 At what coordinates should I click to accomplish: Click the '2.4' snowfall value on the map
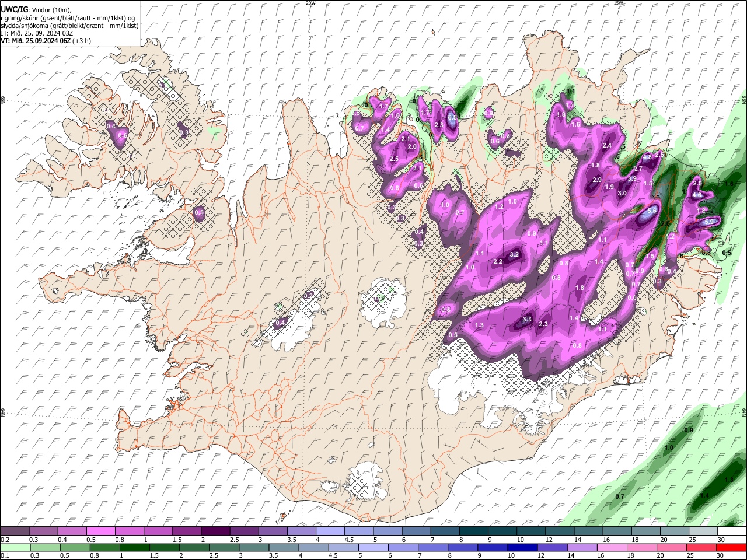(607, 146)
